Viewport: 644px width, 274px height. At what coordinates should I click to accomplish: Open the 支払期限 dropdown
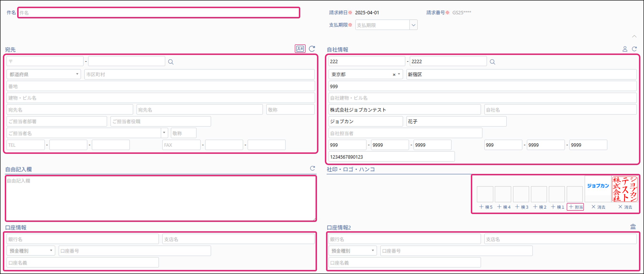click(x=413, y=25)
